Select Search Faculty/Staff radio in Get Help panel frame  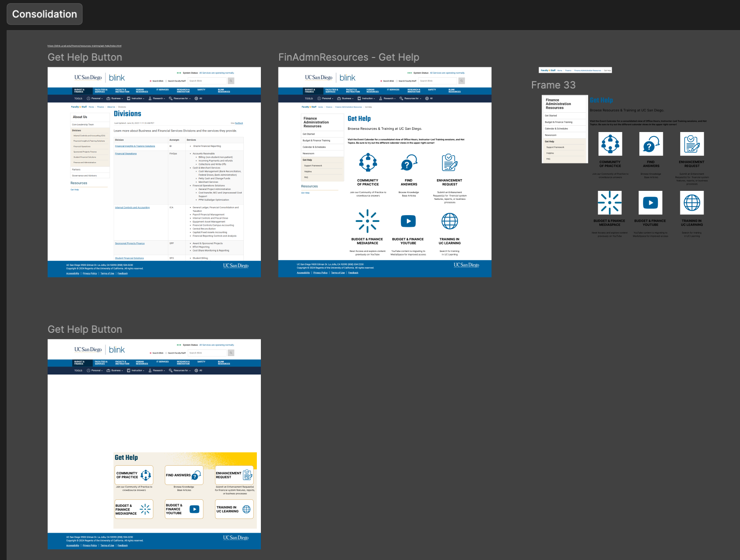coord(166,353)
